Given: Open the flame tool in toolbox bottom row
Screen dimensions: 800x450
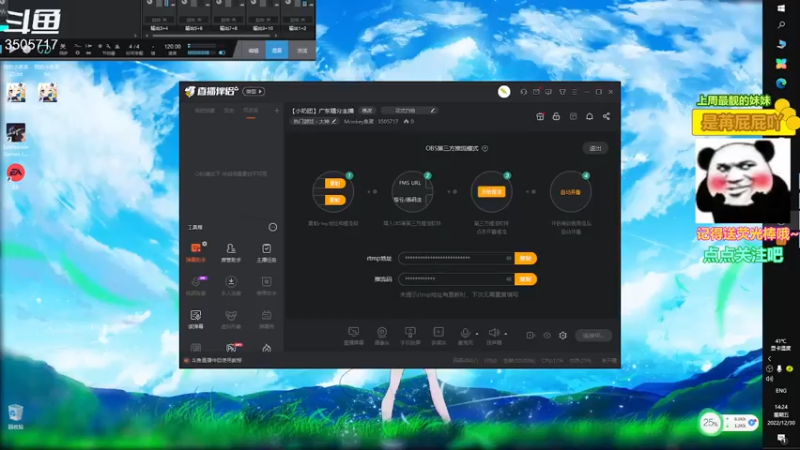Looking at the screenshot, I should [266, 348].
